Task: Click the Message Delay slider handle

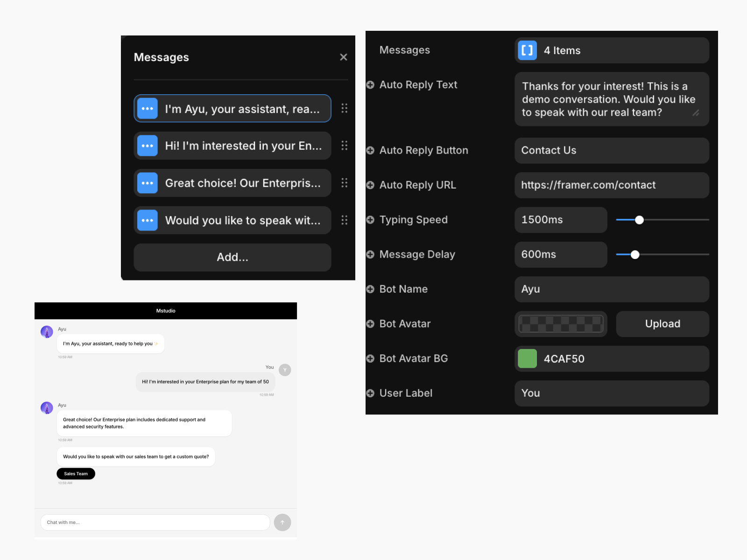Action: click(634, 254)
